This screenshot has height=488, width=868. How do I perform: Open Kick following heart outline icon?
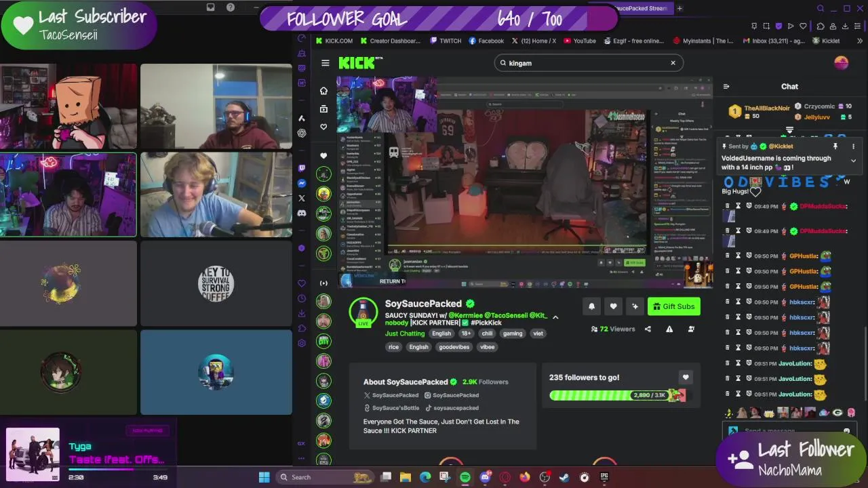coord(323,127)
